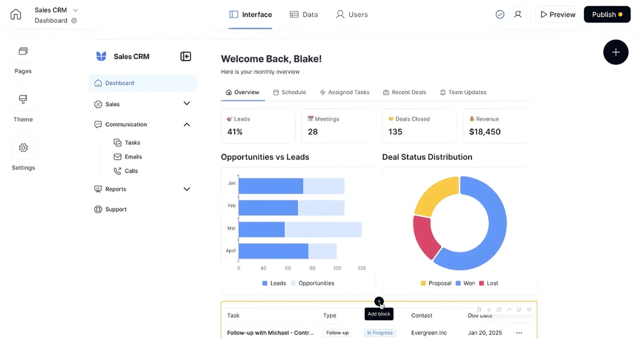This screenshot has height=339, width=644.
Task: Click the checkmark status icon near Preview
Action: [x=500, y=14]
